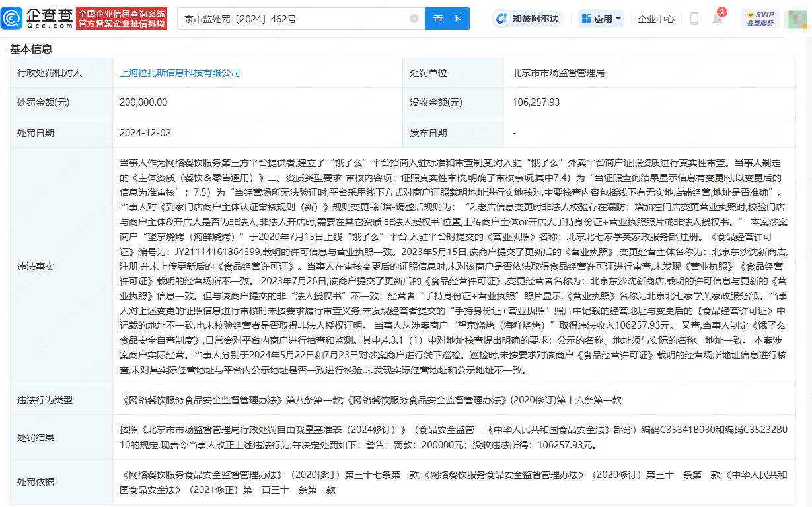
Task: Click the 违法行为类型 label cell
Action: [61, 400]
